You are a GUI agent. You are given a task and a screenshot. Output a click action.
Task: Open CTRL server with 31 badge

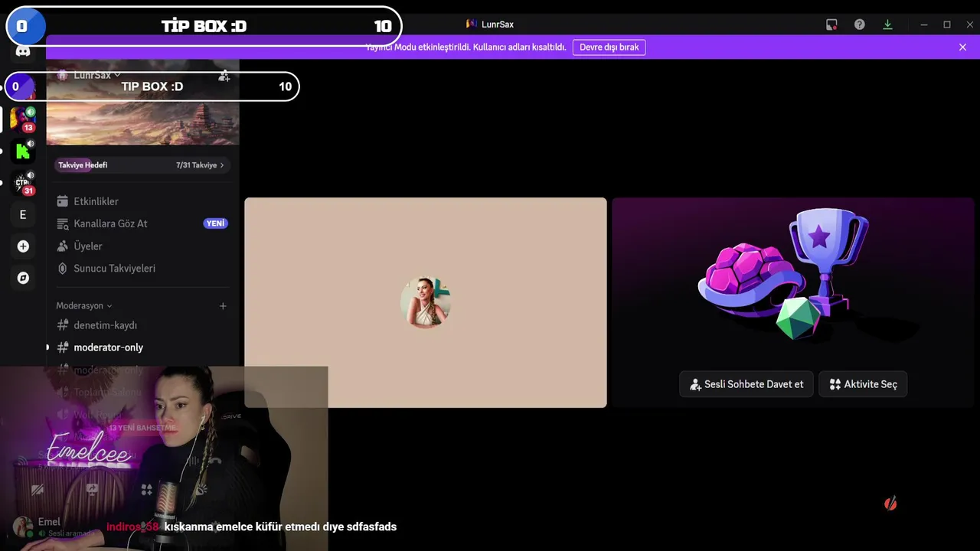[23, 183]
